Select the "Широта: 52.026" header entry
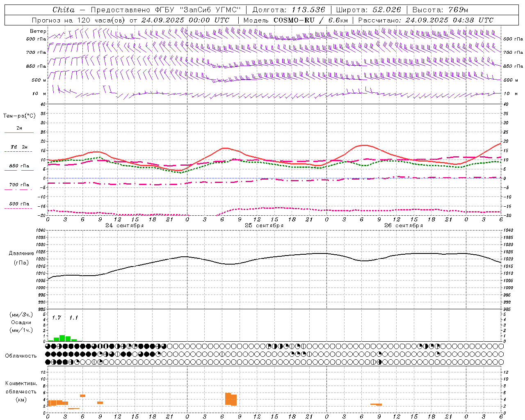This screenshot has height=420, width=525. point(368,10)
